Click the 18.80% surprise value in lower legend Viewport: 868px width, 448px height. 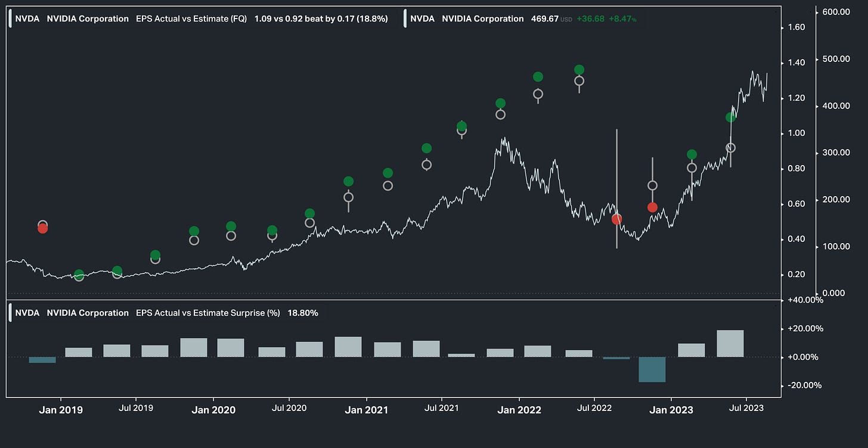pyautogui.click(x=303, y=313)
